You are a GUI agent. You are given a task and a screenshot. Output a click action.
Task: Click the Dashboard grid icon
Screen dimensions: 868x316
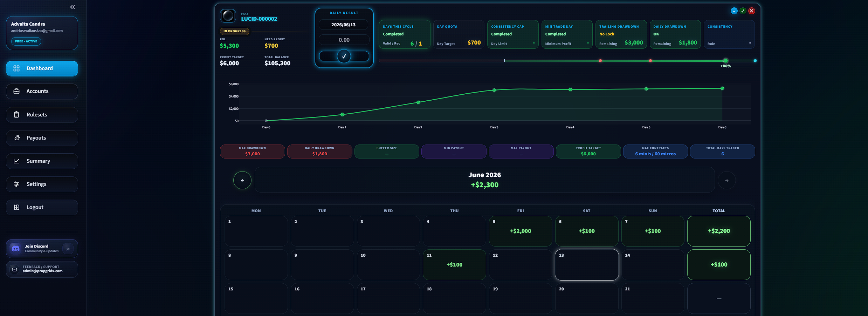pos(16,68)
